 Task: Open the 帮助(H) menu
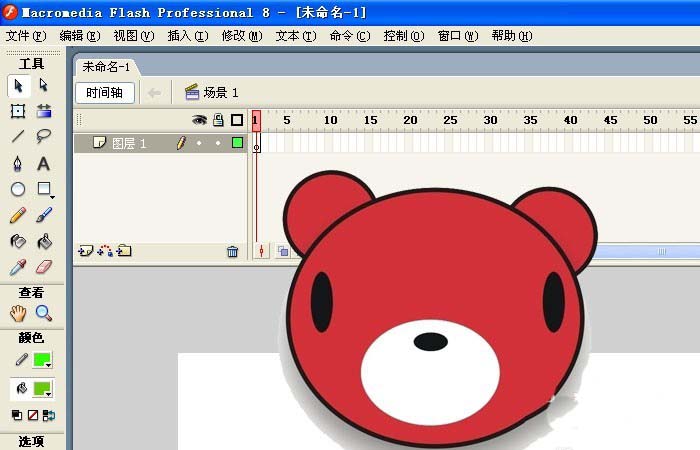coord(512,36)
